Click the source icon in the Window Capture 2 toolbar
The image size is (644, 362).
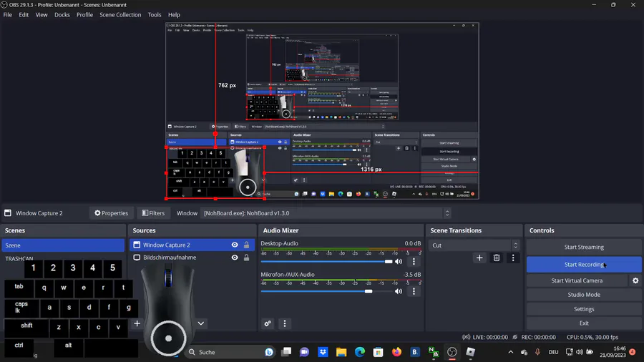pos(8,213)
